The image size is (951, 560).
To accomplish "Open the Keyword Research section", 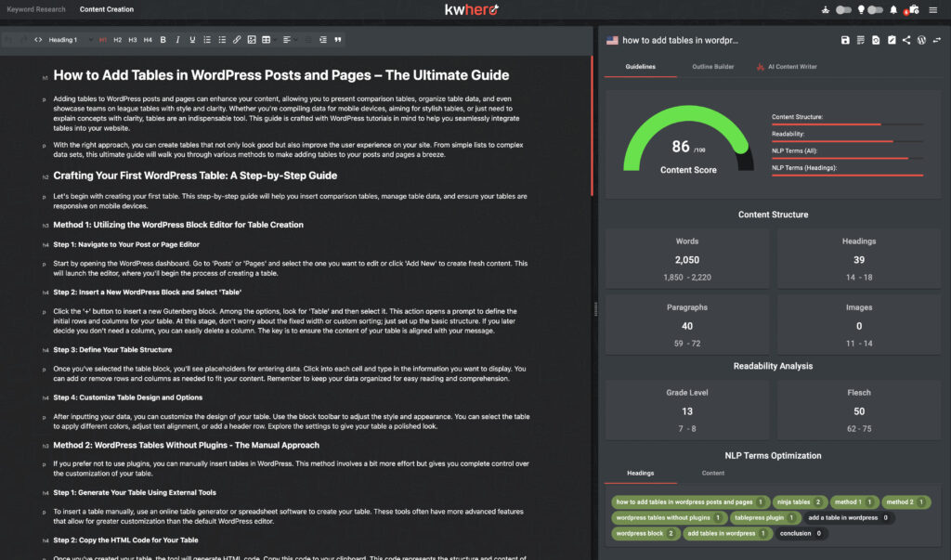I will pos(35,9).
